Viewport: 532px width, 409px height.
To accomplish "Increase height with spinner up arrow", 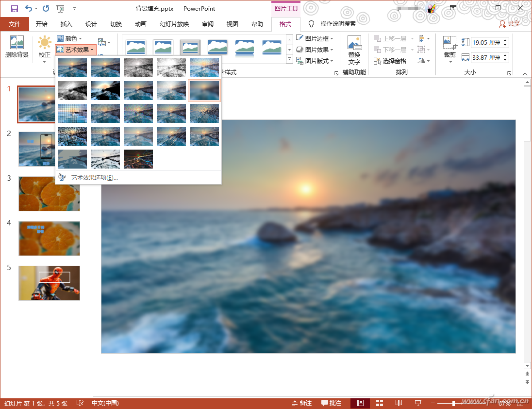I will point(505,40).
